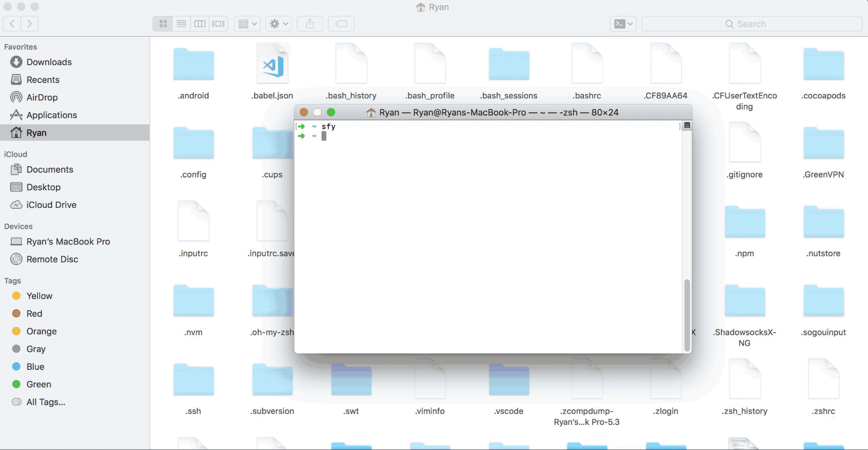This screenshot has height=450, width=868.
Task: Select the .bash_sessions folder
Action: click(509, 64)
